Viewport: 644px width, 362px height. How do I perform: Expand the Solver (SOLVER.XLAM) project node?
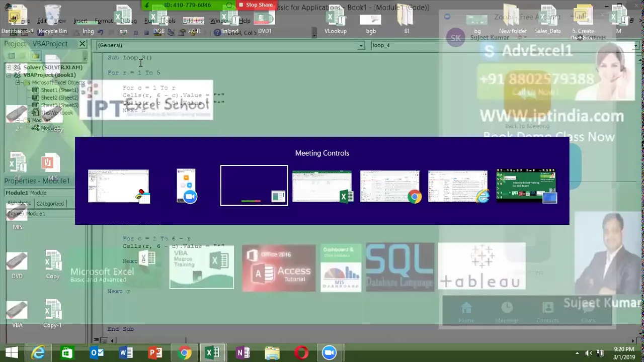point(9,67)
